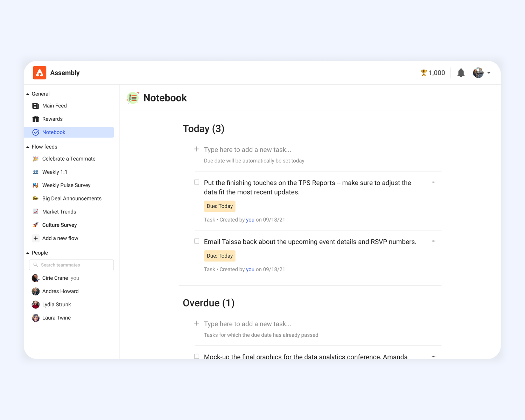Click Add a new flow
This screenshot has height=420, width=525.
(x=60, y=238)
